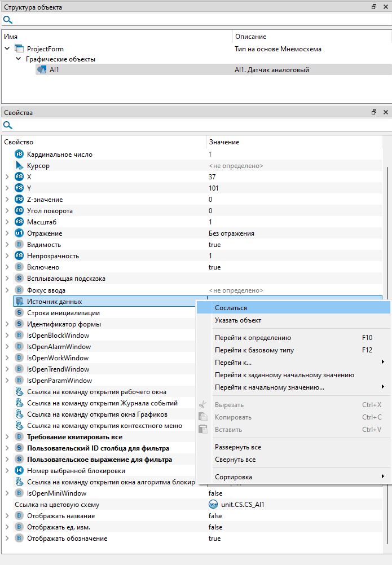The width and height of the screenshot is (392, 565).
Task: Collapse the Графические объекты node
Action: coord(18,59)
